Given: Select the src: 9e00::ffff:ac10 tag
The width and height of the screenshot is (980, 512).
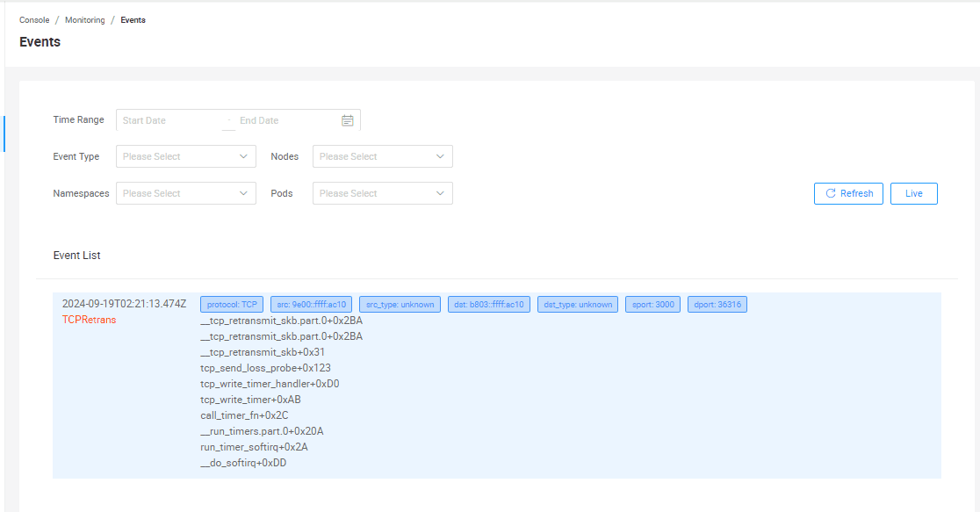Looking at the screenshot, I should tap(312, 305).
